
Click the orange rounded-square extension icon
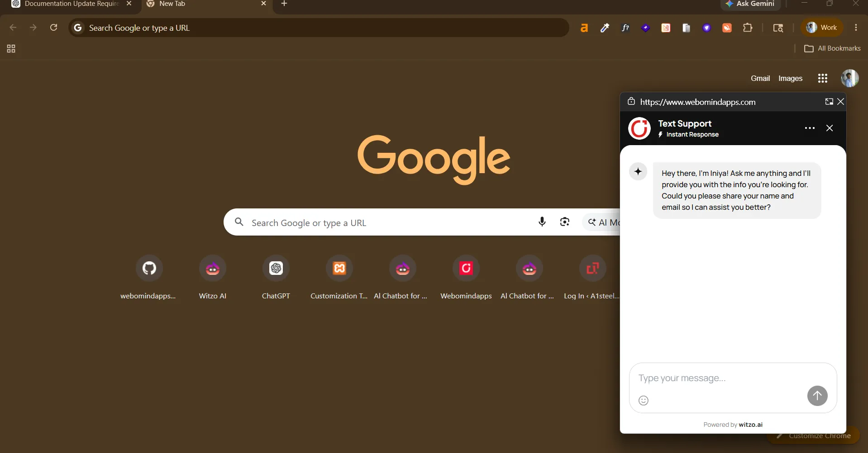pyautogui.click(x=727, y=28)
